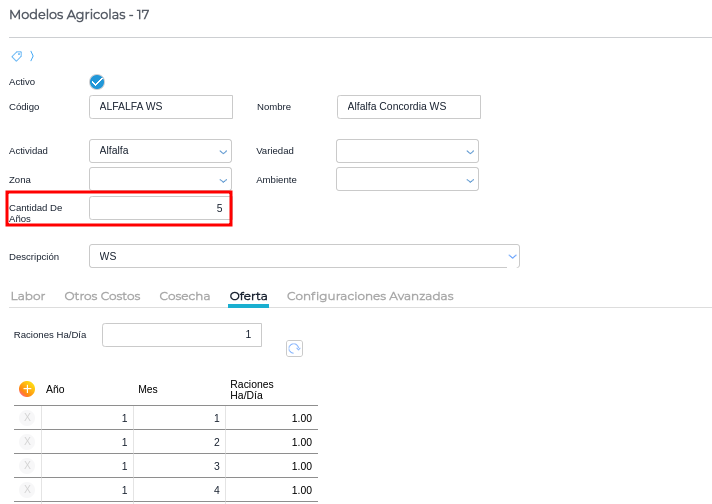Viewport: 712px width, 504px height.
Task: Click the Cantidad De Años input field
Action: tap(160, 208)
